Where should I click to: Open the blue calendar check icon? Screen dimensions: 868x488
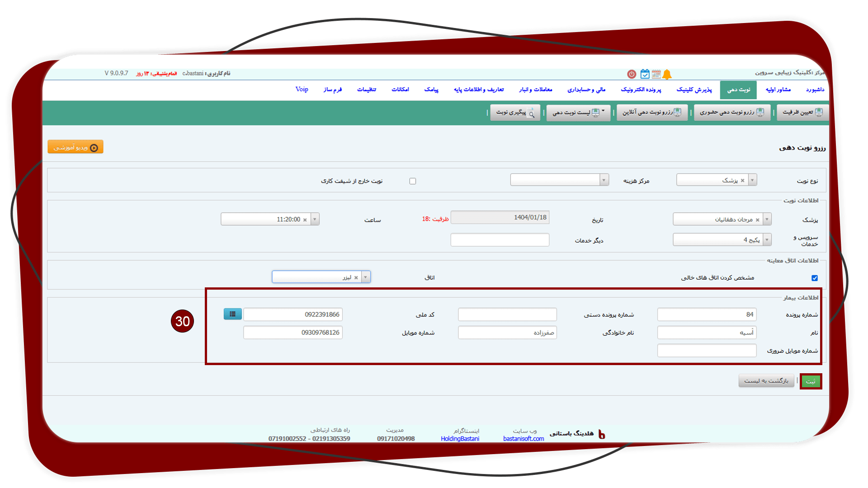click(x=645, y=74)
